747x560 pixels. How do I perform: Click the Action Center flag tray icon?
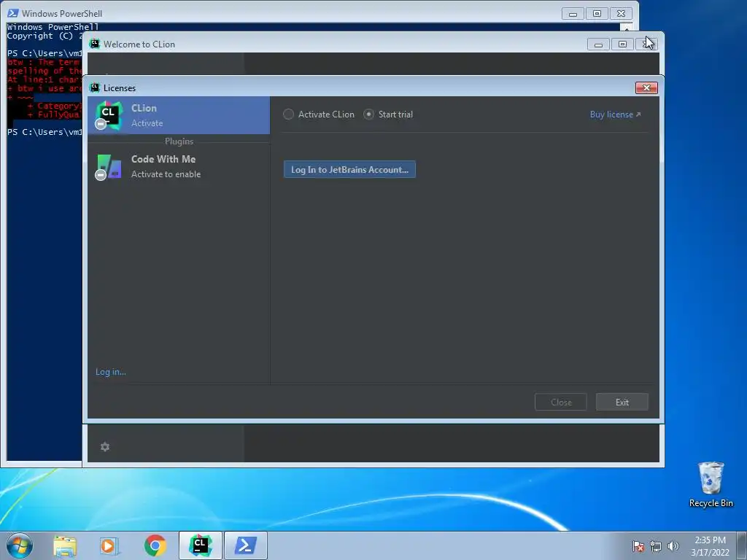point(638,546)
